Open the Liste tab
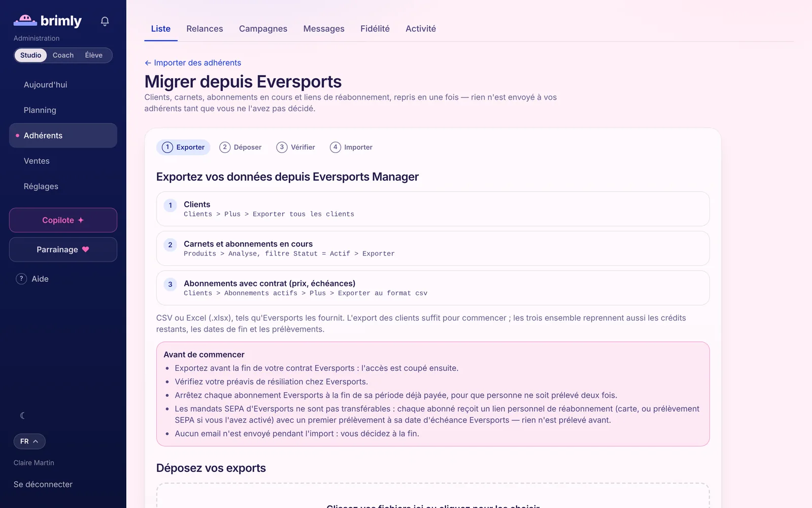The image size is (812, 508). 161,29
